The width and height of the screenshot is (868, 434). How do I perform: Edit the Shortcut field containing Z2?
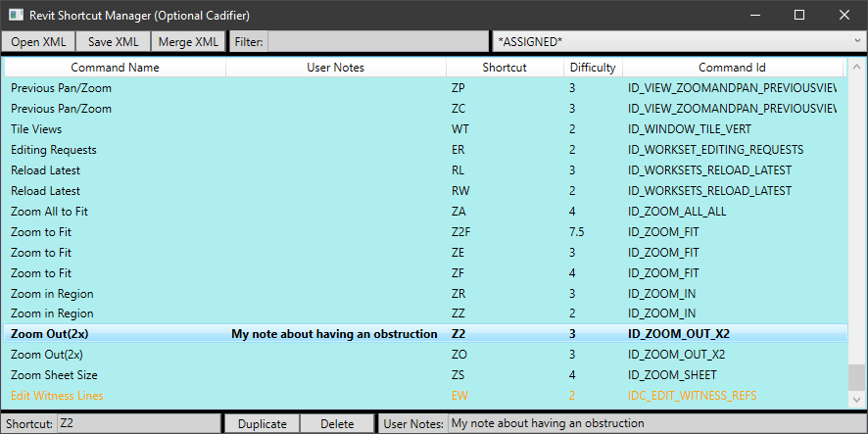coord(138,423)
